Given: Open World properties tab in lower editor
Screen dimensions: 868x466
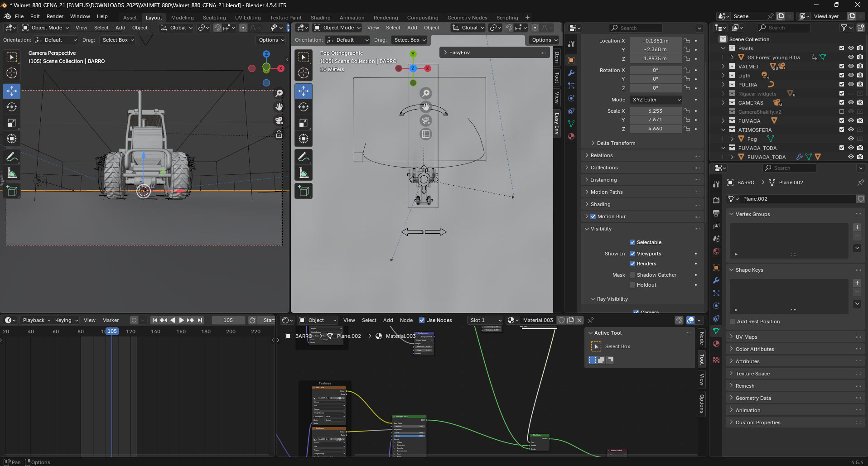Looking at the screenshot, I should tap(716, 251).
